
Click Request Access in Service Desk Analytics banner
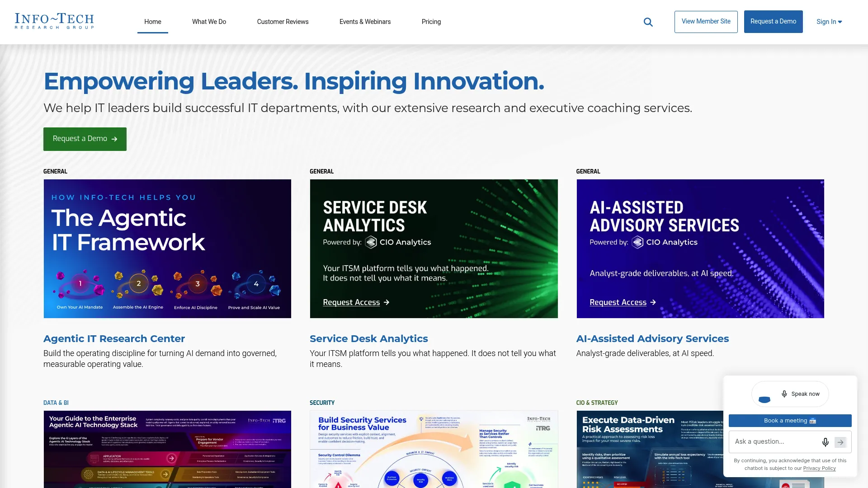[x=356, y=302]
